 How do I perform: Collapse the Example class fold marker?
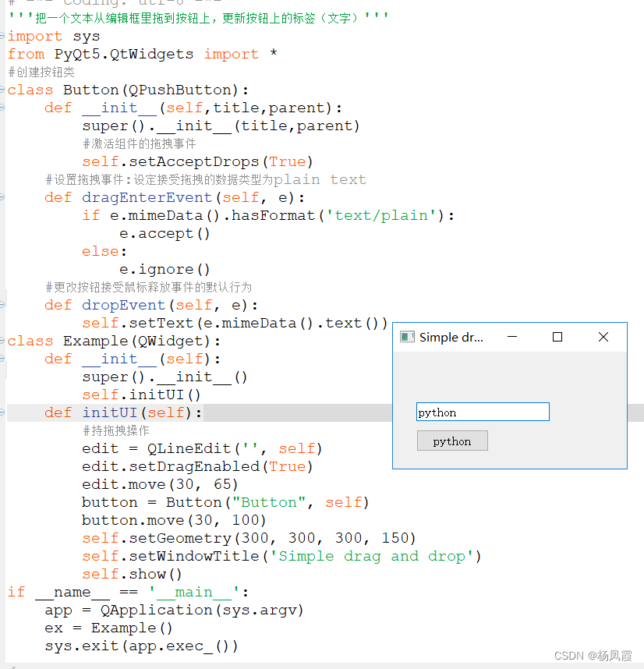(3, 341)
